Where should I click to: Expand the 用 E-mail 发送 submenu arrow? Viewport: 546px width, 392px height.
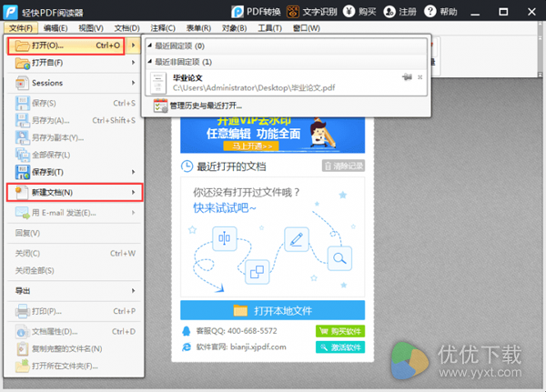tap(134, 213)
